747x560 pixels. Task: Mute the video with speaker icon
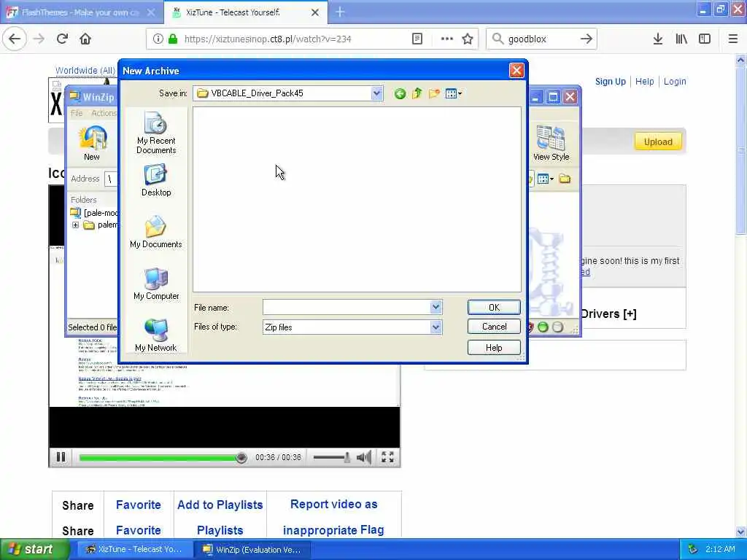point(364,458)
